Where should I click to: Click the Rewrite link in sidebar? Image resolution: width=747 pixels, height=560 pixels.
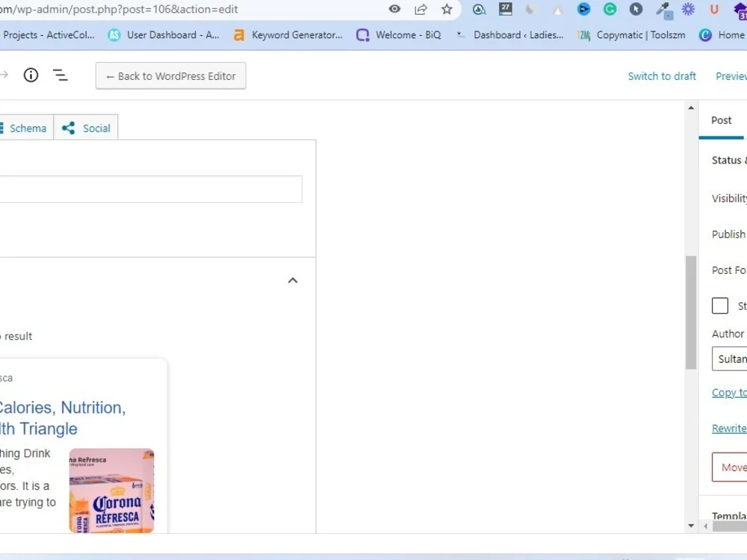coord(729,429)
